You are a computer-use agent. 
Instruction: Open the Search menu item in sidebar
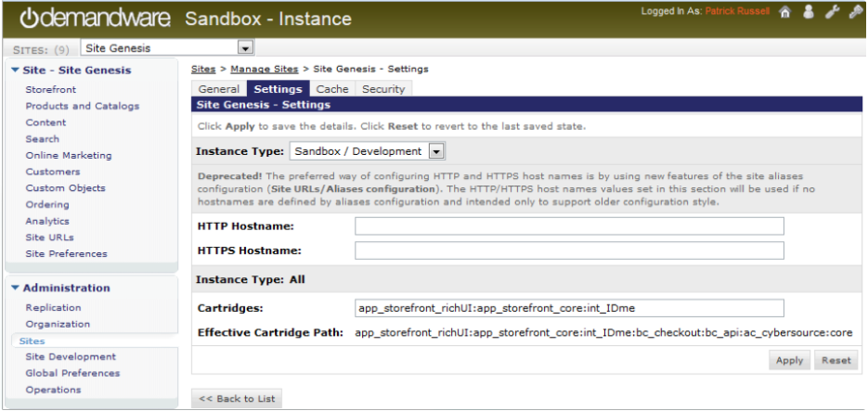tap(42, 139)
